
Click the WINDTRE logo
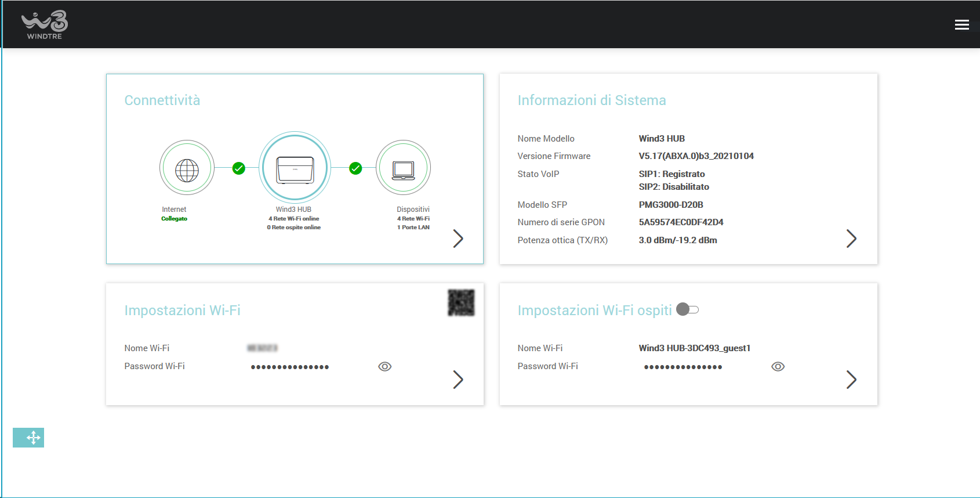[x=45, y=25]
